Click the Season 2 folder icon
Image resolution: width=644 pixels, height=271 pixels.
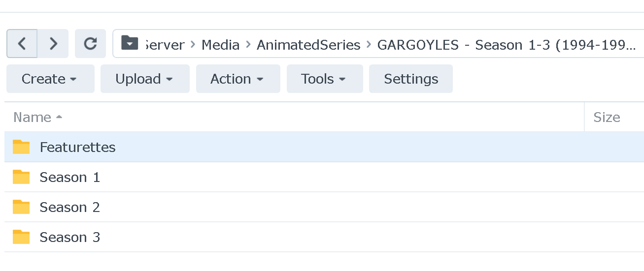tap(21, 207)
